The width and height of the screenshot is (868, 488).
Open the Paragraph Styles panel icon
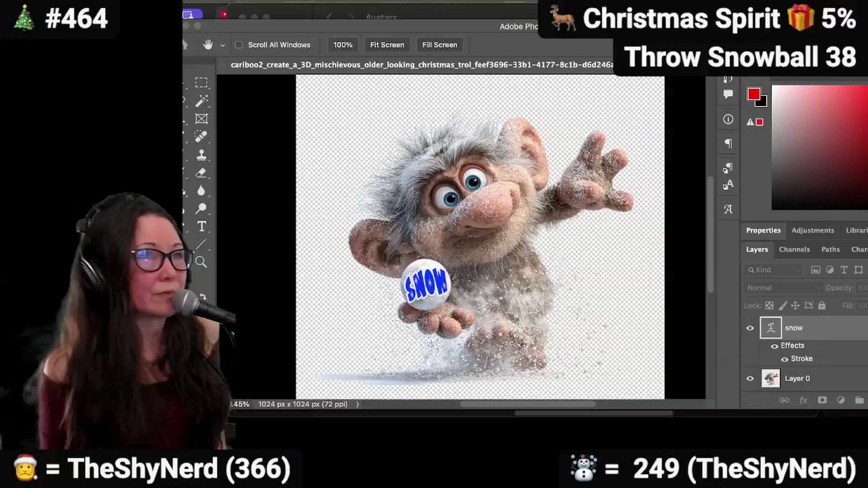728,168
